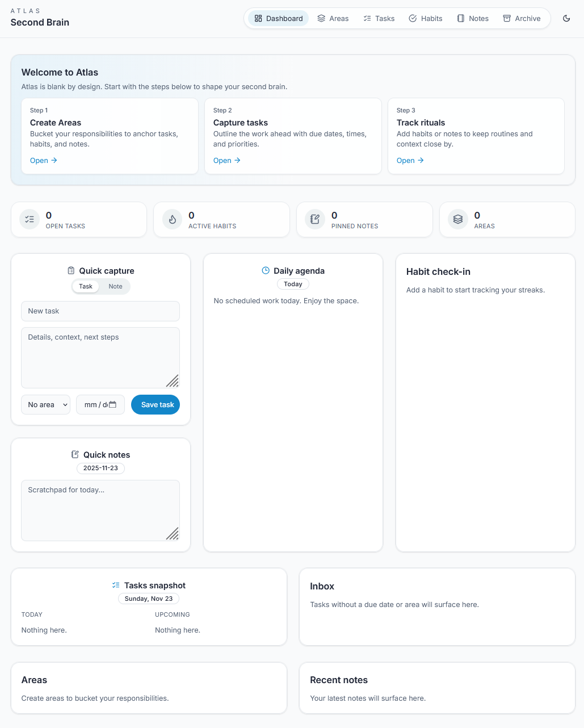Expand the No area dropdown
The image size is (584, 728).
[x=46, y=404]
